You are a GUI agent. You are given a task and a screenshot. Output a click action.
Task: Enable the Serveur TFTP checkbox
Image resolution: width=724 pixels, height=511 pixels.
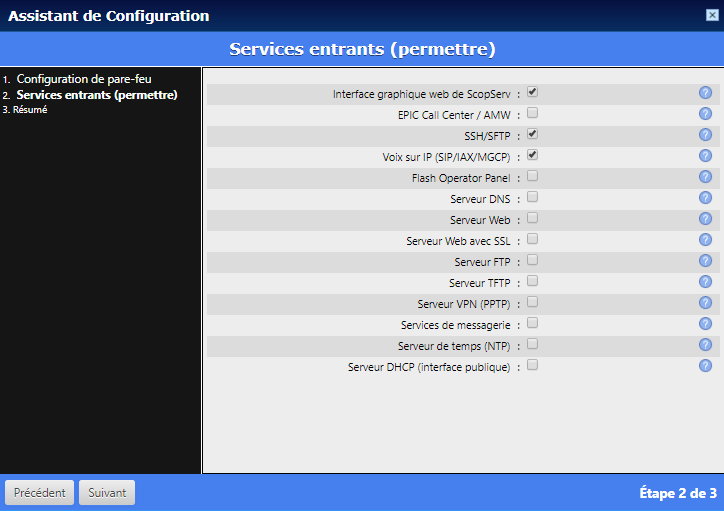click(x=532, y=281)
